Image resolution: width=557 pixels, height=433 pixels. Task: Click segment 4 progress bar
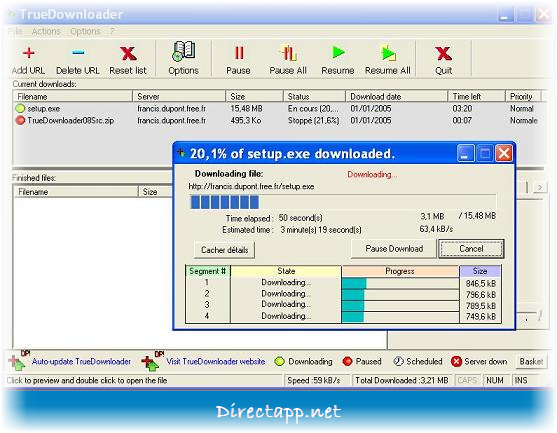tap(400, 316)
